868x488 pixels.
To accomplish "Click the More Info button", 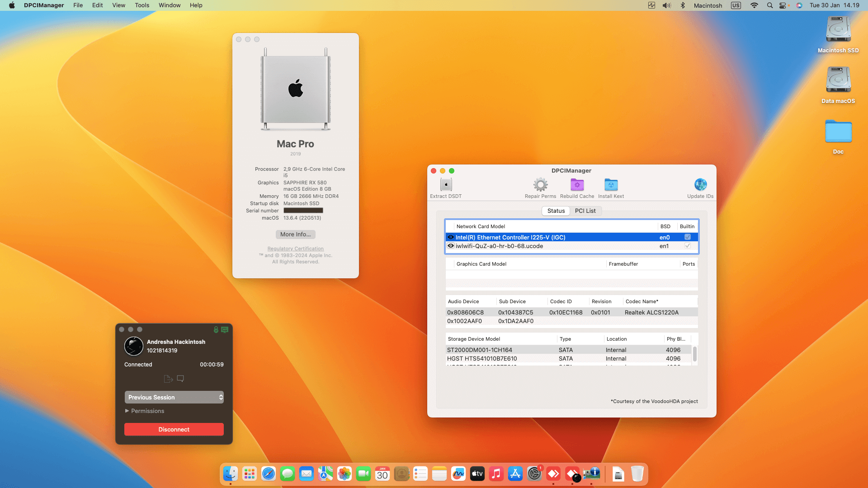I will pos(295,234).
